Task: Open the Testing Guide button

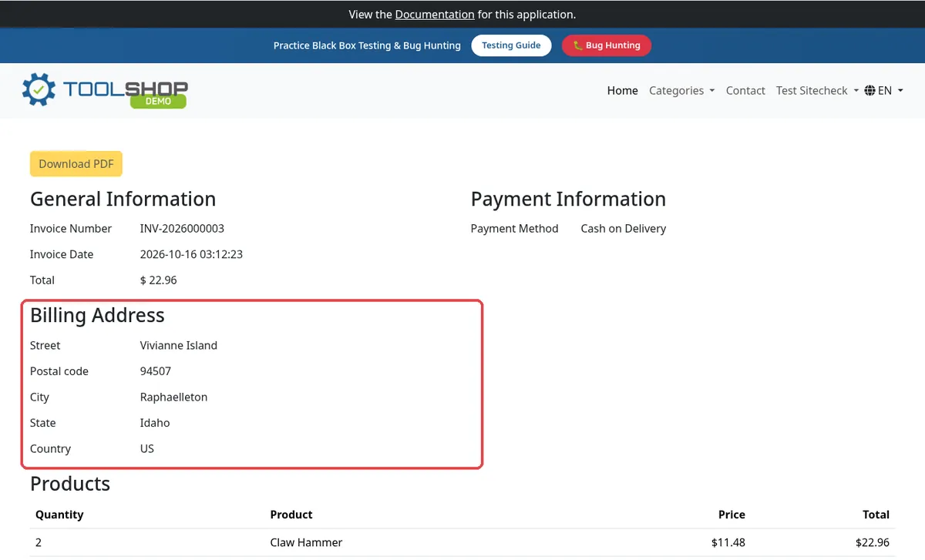Action: coord(511,45)
